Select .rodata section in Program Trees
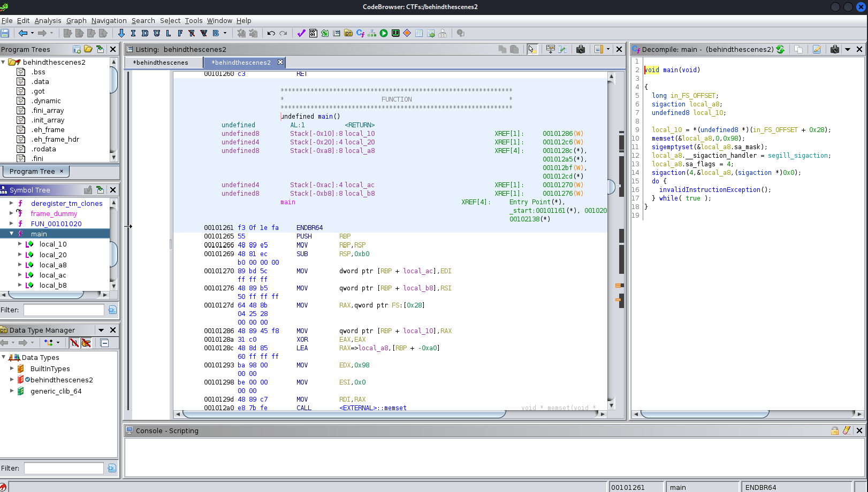Viewport: 868px width, 492px height. [x=43, y=149]
